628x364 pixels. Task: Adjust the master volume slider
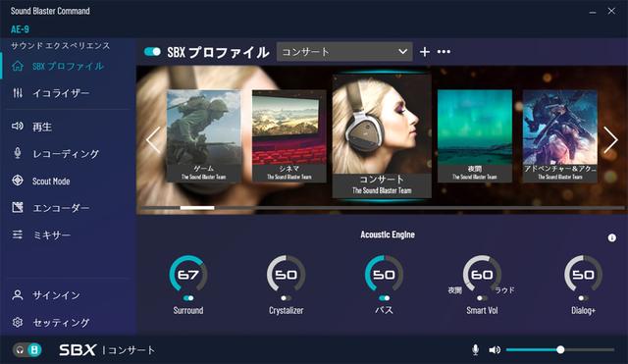pos(560,350)
